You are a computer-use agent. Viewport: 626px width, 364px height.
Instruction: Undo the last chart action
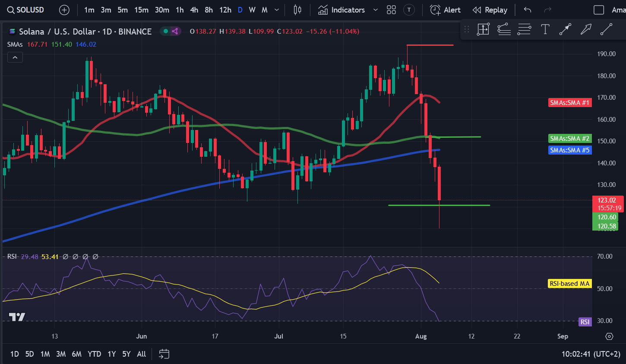pos(527,10)
